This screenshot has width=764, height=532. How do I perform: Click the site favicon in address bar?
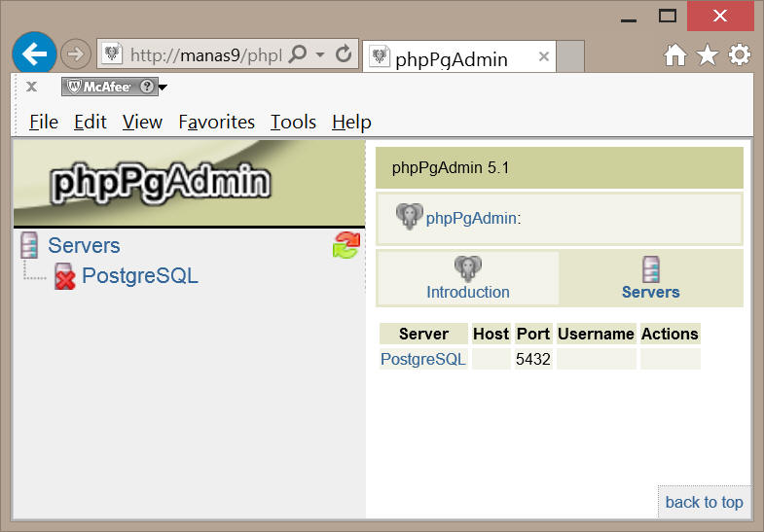tap(112, 53)
